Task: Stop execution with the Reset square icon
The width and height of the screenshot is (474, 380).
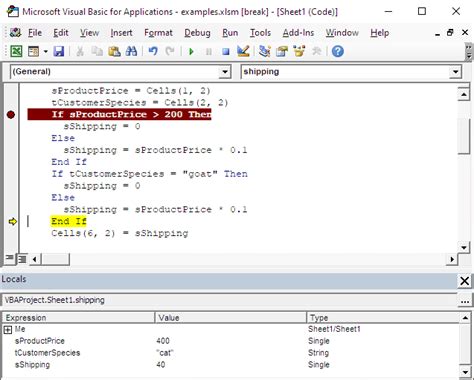Action: point(226,52)
